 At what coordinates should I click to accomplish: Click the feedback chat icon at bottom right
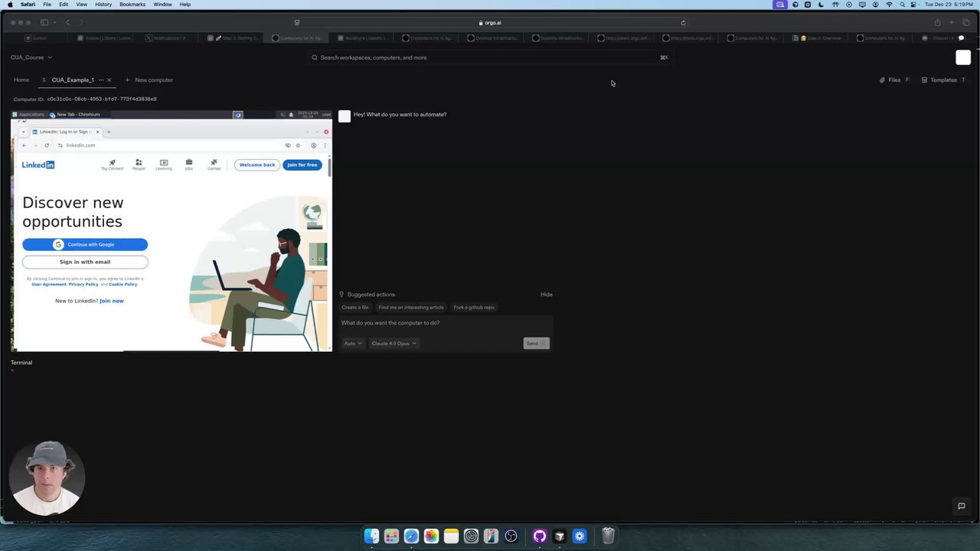(962, 506)
